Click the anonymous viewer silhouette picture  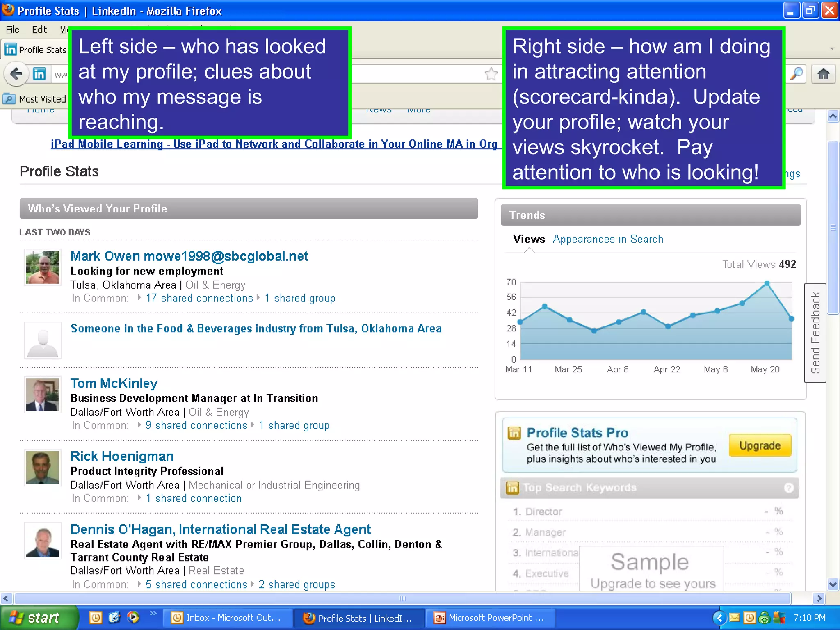pos(43,340)
